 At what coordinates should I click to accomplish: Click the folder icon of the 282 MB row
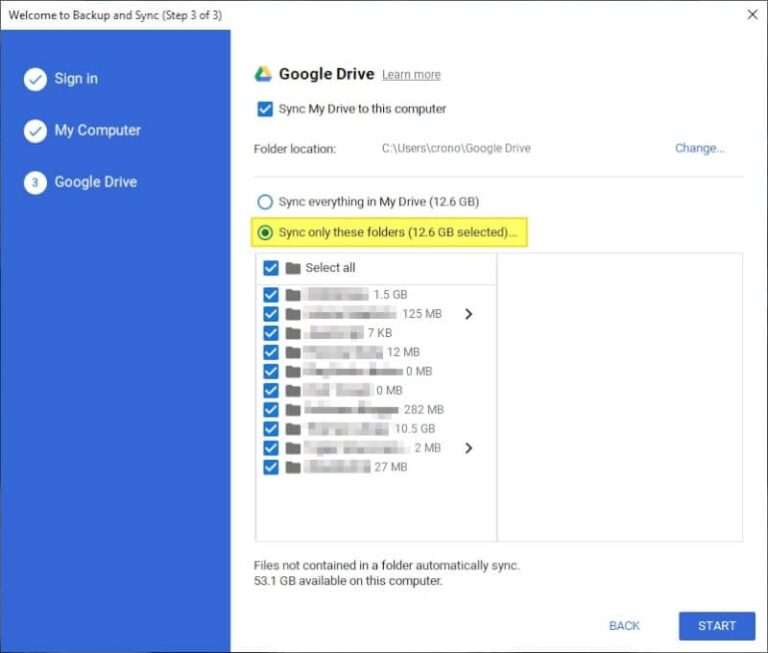coord(293,410)
